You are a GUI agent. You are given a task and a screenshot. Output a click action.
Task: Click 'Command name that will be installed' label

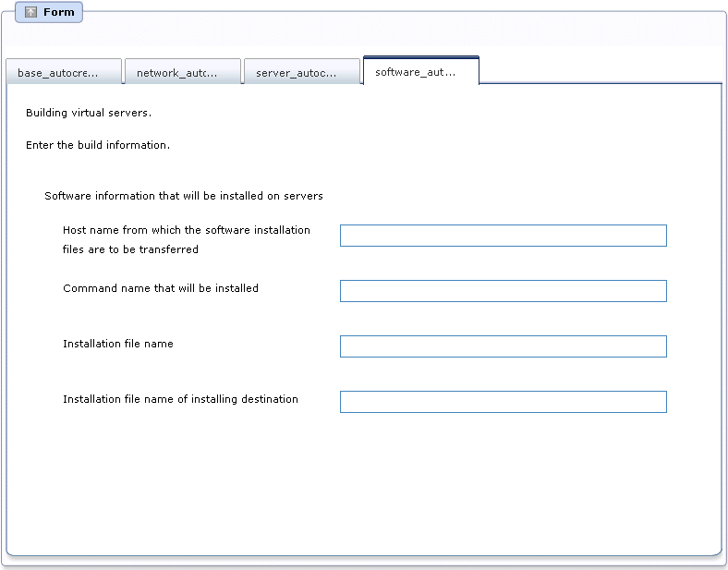click(161, 288)
